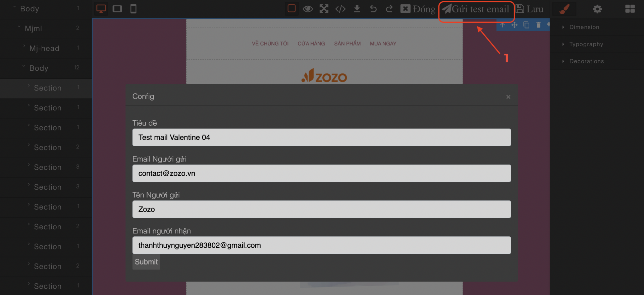The height and width of the screenshot is (295, 644).
Task: Expand the Dimension section
Action: coord(584,27)
